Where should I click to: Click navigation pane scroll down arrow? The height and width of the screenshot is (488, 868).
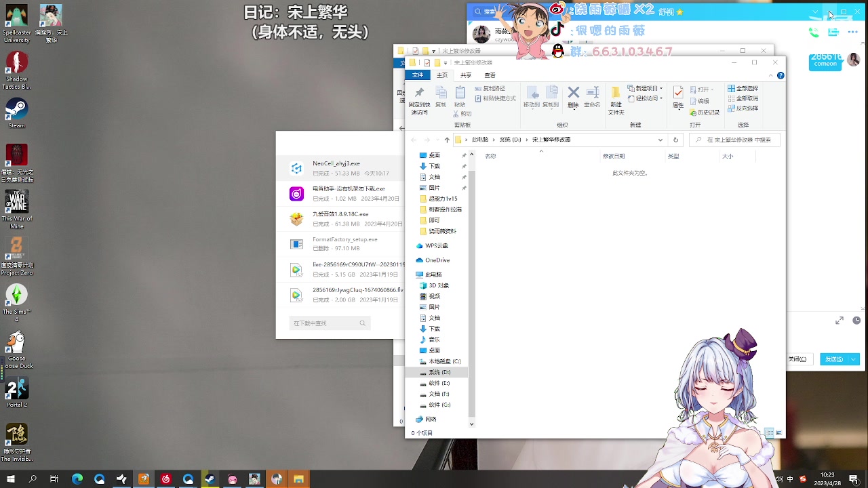(x=471, y=424)
